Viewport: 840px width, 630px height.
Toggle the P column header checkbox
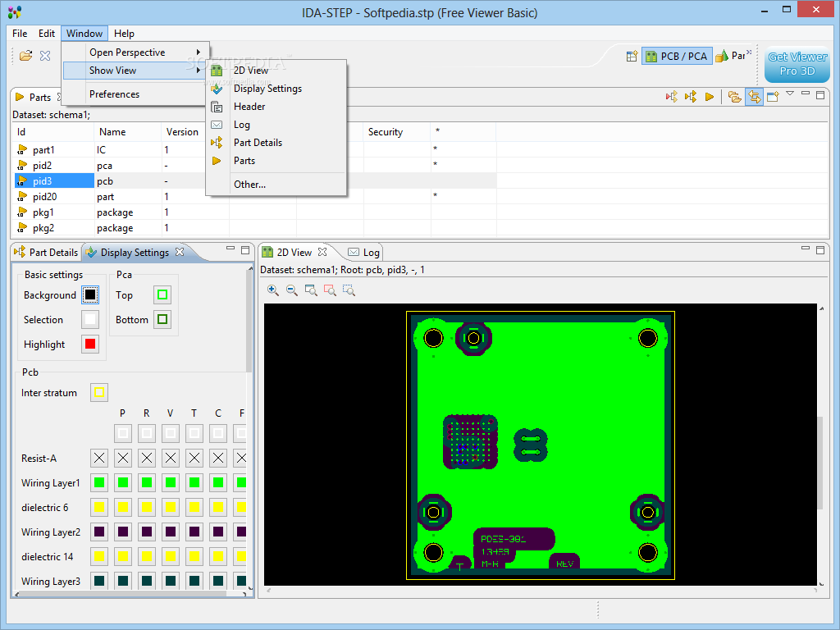pos(123,433)
